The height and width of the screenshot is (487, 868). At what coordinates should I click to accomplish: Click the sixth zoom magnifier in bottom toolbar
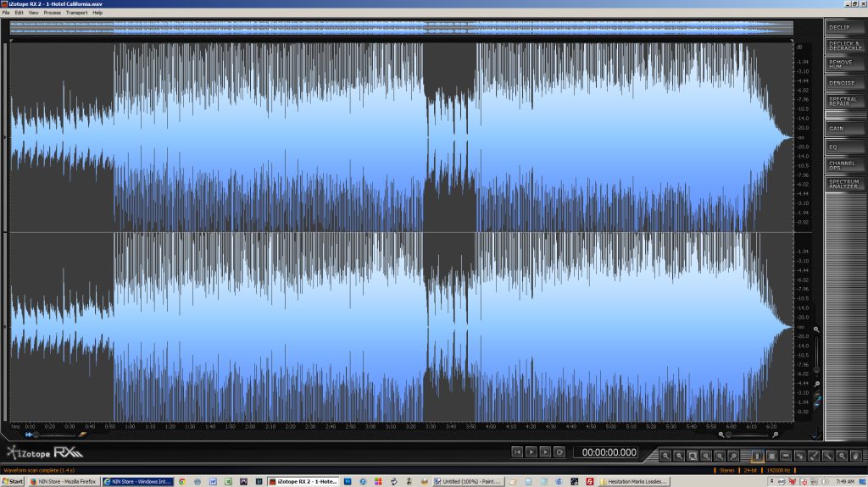(733, 456)
